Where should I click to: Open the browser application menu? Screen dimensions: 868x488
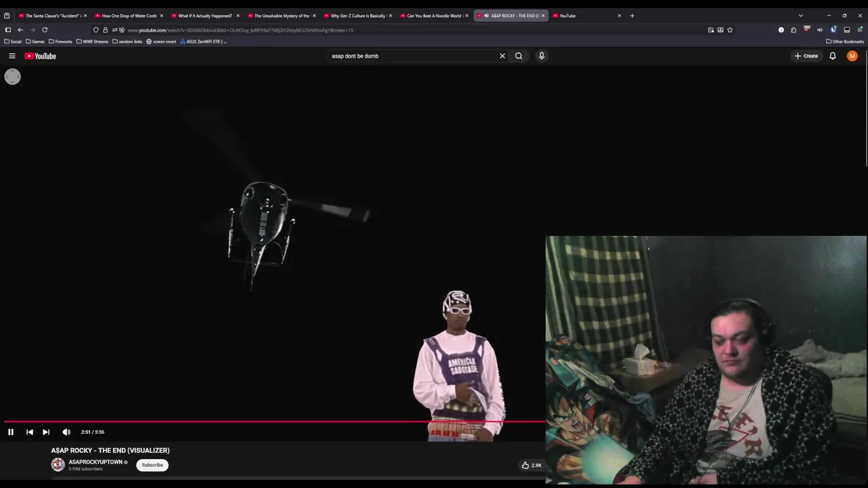point(860,30)
